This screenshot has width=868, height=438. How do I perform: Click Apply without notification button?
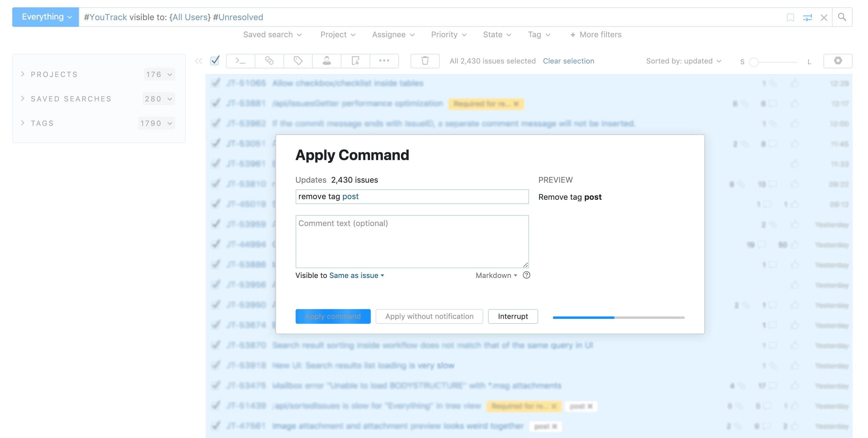[x=429, y=316]
